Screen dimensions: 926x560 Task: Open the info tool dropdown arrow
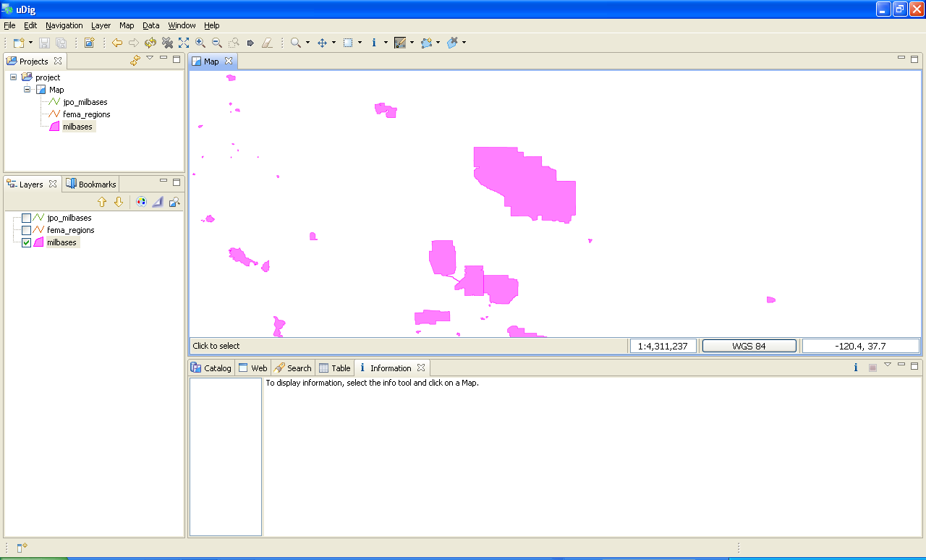coord(386,43)
